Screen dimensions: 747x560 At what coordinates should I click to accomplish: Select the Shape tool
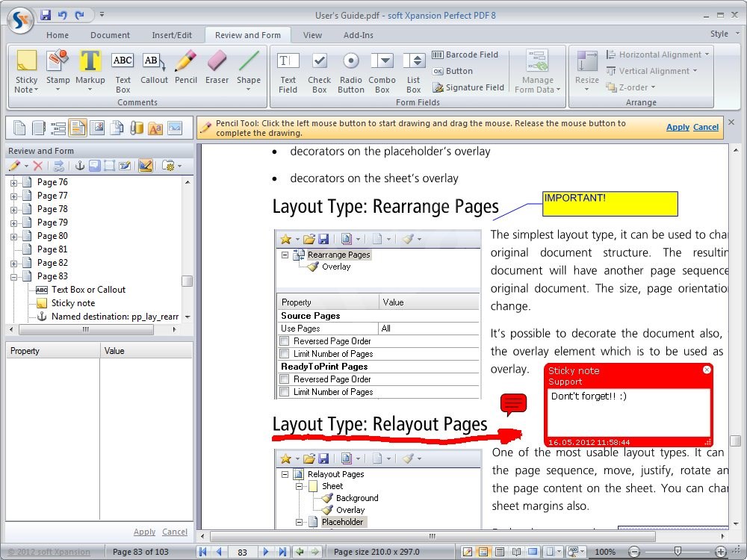[249, 70]
